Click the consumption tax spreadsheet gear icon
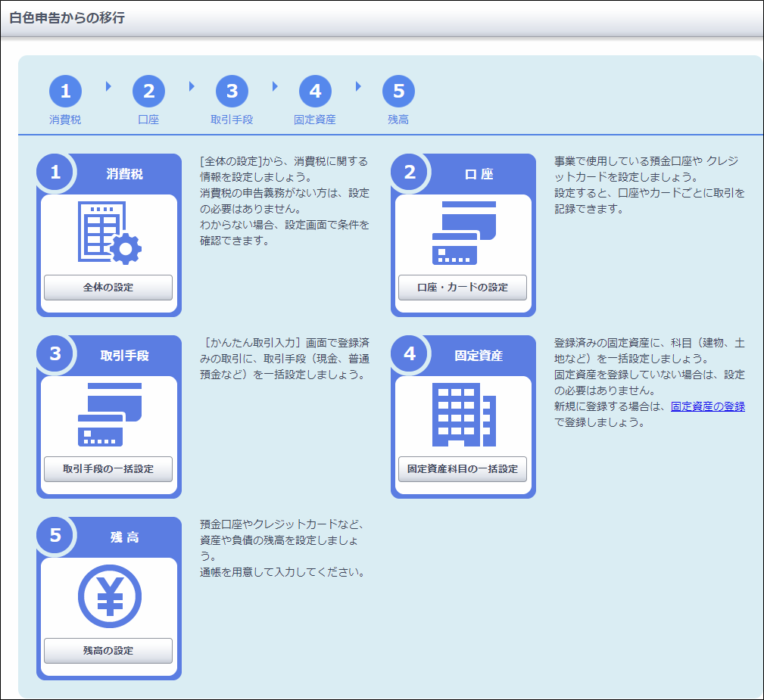Screen dimensions: 764x700 click(109, 232)
